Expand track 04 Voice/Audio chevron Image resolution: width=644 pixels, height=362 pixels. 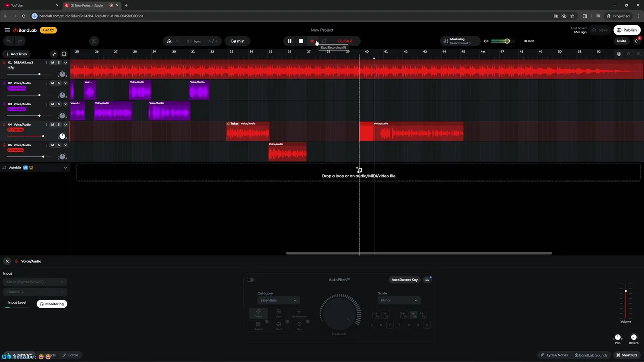coord(65,125)
